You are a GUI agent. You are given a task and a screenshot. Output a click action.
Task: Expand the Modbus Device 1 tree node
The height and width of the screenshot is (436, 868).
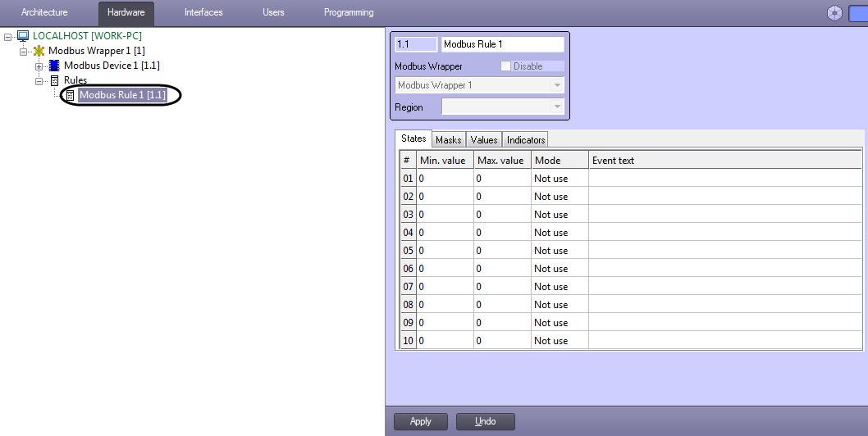[x=39, y=66]
